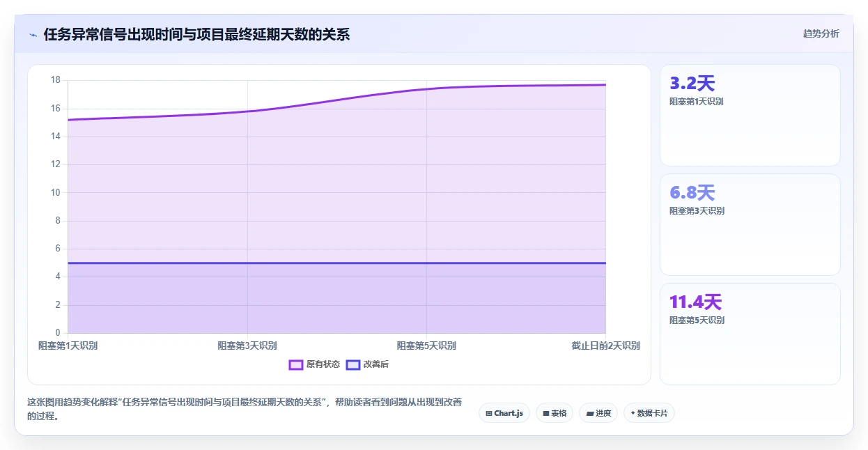Open the 3.2天 stat card
The width and height of the screenshot is (868, 450).
click(x=750, y=115)
